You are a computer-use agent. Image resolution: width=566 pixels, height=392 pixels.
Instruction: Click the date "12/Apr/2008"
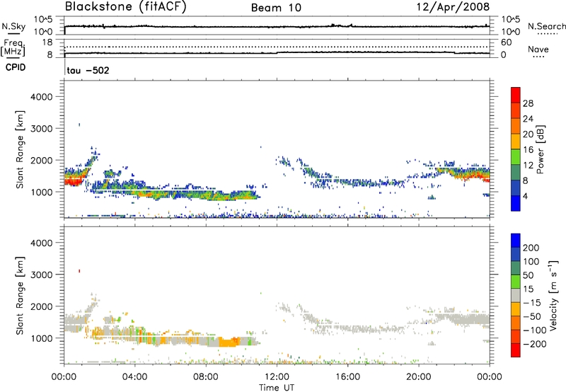pos(453,7)
